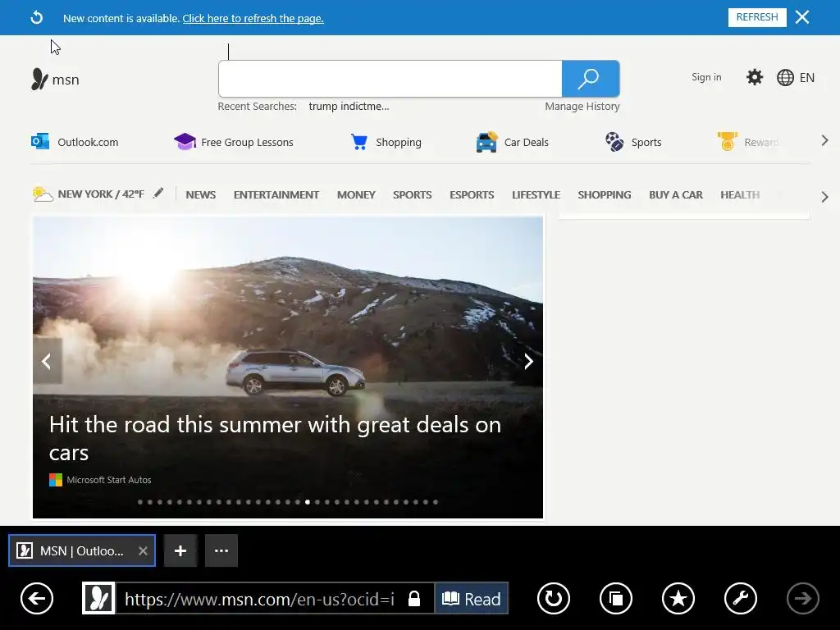Open favorites with the star button
This screenshot has height=630, width=840.
click(x=678, y=598)
